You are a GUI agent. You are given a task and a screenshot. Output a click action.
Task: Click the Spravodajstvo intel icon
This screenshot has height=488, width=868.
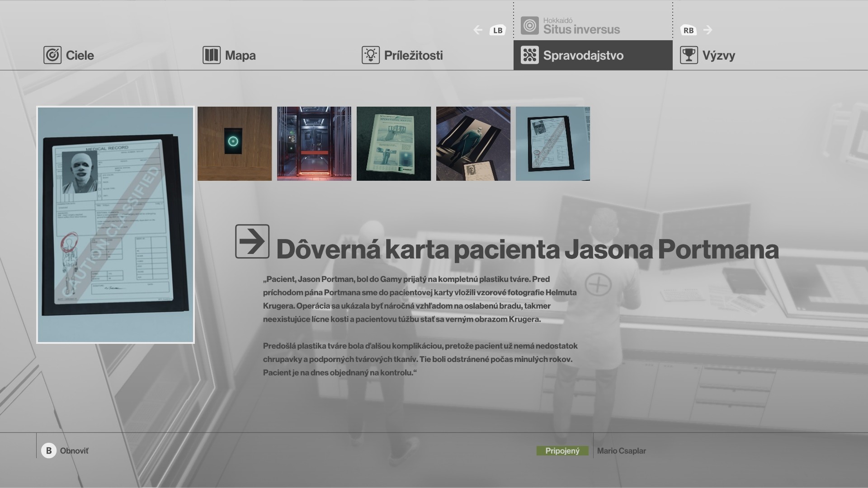click(x=530, y=55)
